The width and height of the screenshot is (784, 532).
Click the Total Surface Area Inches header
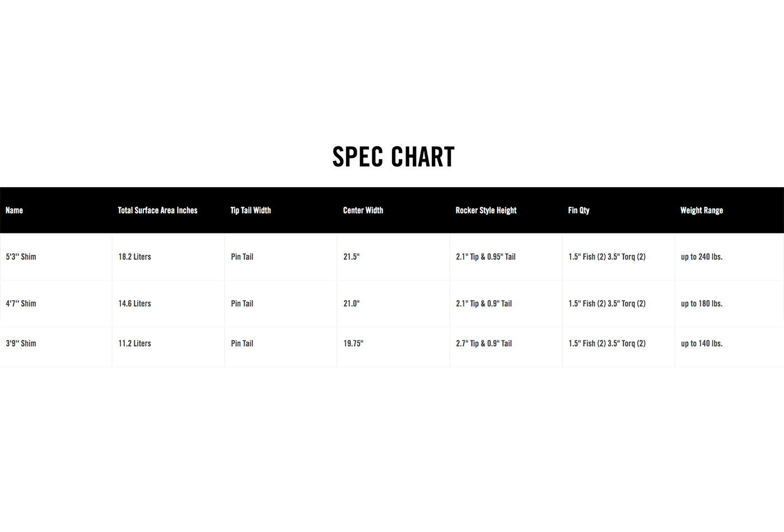pos(158,211)
